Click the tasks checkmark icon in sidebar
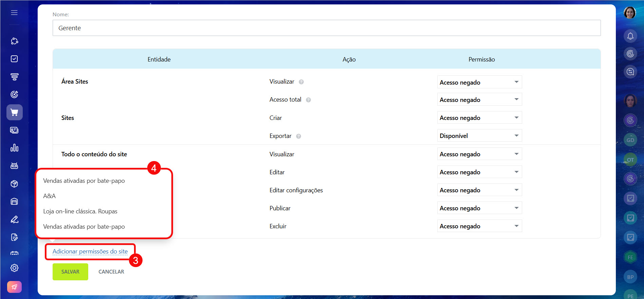 tap(14, 59)
